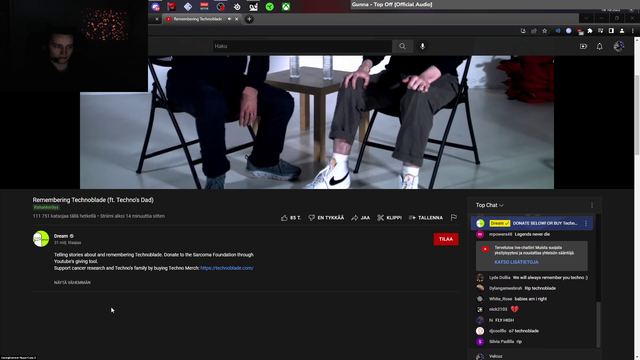Open the media control playlist icon in the toolbar
Screen dimensions: 640x360
tap(600, 31)
